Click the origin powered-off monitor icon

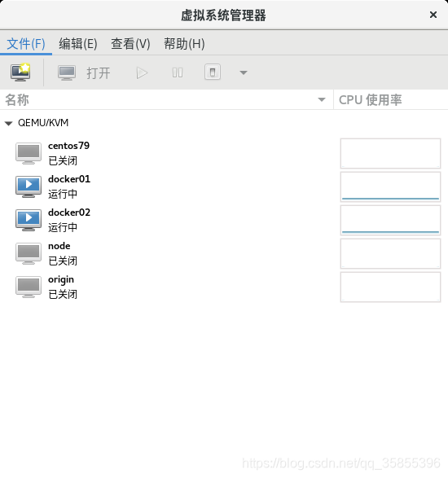click(x=29, y=287)
